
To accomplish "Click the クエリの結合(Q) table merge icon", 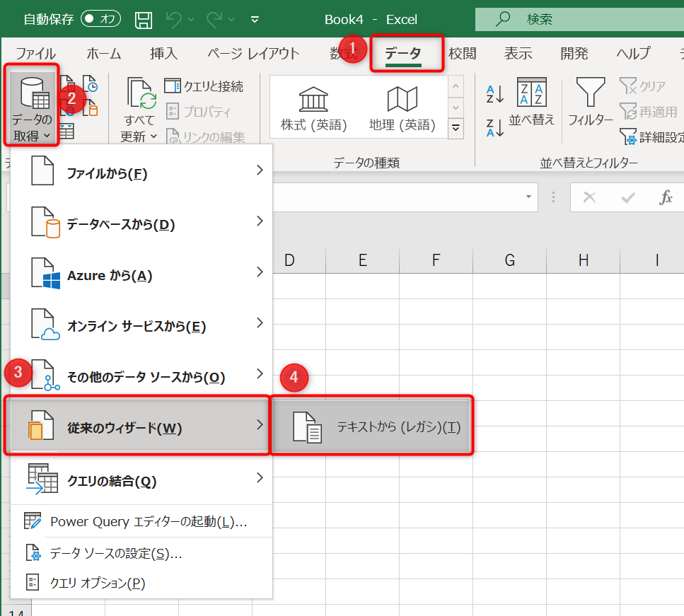I will pyautogui.click(x=42, y=479).
